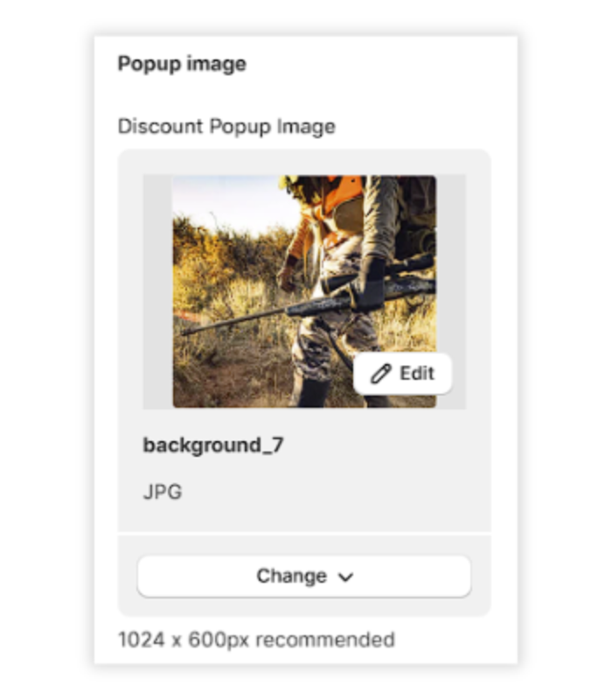612x700 pixels.
Task: Click the JPG file type label
Action: (163, 492)
